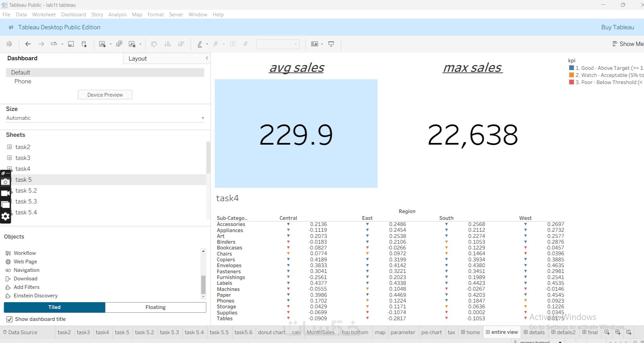Open the Fit dropdown beside toolbar icons
The height and width of the screenshot is (343, 644).
pos(278,44)
